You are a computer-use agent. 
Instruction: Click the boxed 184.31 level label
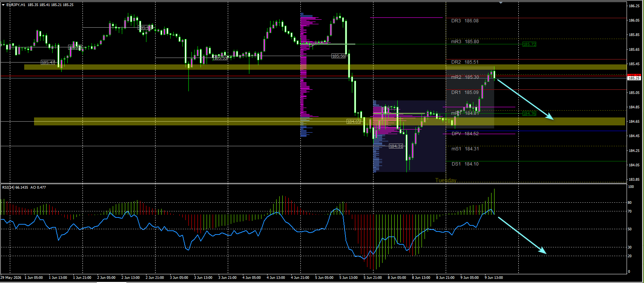pos(396,146)
